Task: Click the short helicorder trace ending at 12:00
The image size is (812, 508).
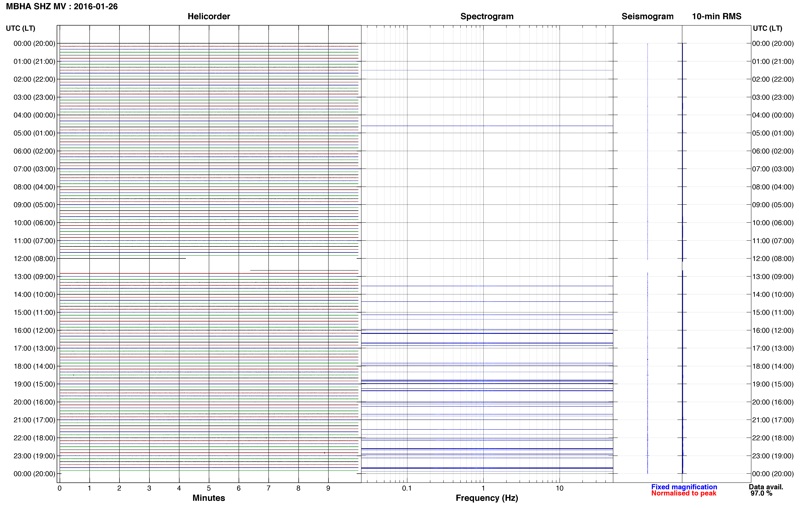Action: [123, 258]
